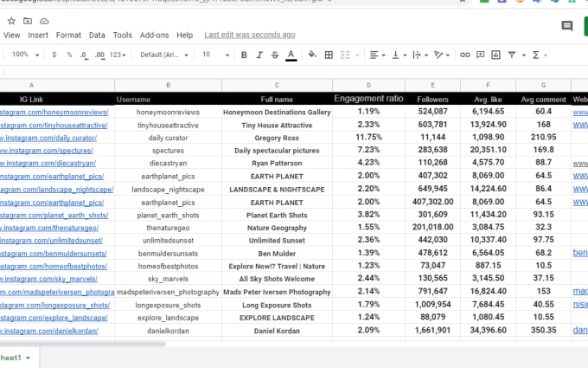Click the merge cells icon
Image resolution: width=588 pixels, height=368 pixels.
(x=345, y=55)
